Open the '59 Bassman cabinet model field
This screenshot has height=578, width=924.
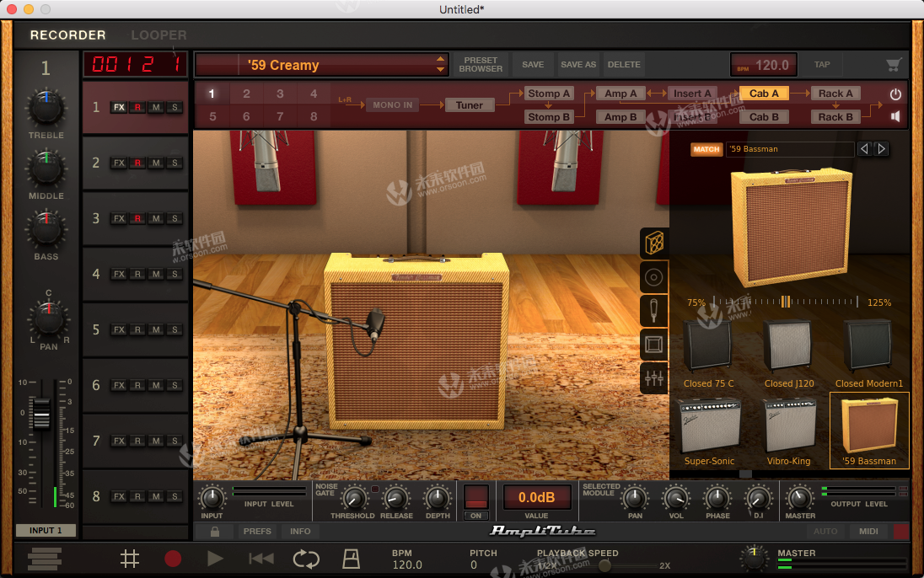790,149
